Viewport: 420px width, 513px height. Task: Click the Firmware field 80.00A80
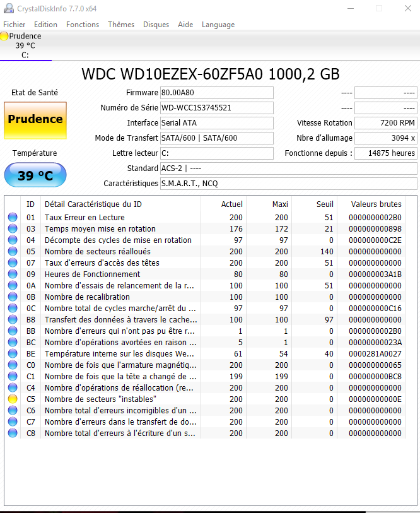click(x=216, y=93)
